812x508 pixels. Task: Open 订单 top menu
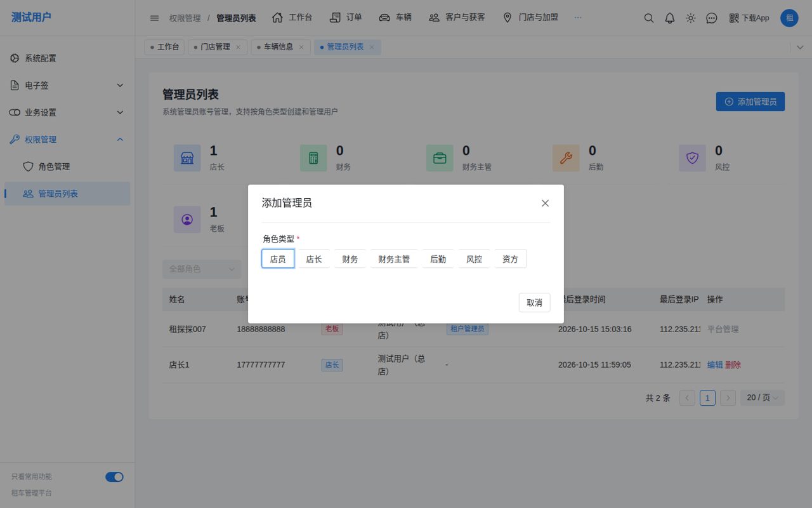[346, 18]
